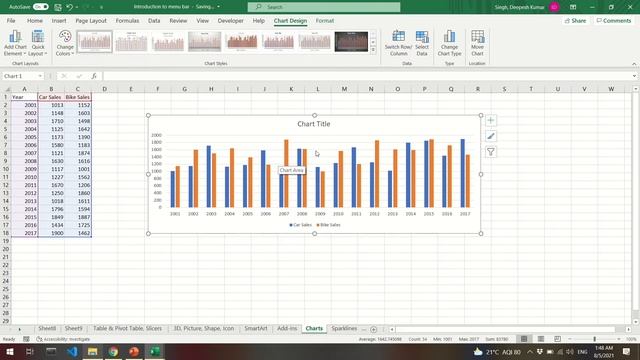This screenshot has height=360, width=640.
Task: Click Switch Row/Column button
Action: pos(398,43)
